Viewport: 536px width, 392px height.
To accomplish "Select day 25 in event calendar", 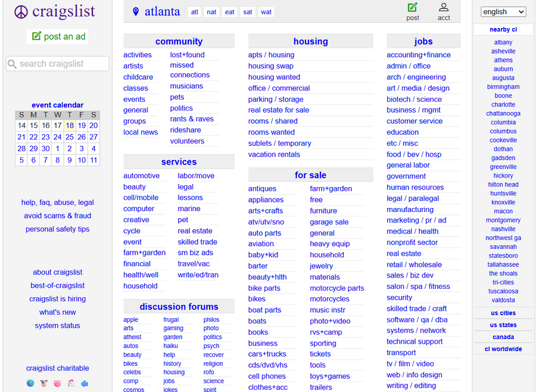I will 70,137.
